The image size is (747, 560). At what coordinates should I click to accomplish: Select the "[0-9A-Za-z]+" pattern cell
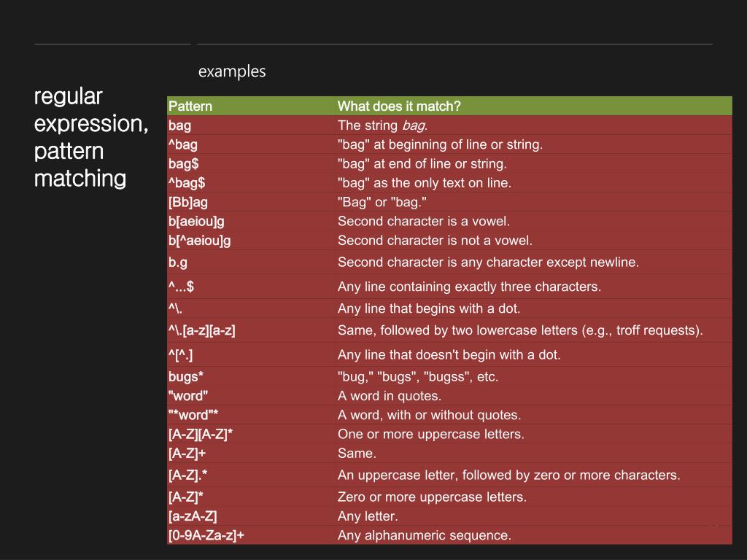[206, 535]
